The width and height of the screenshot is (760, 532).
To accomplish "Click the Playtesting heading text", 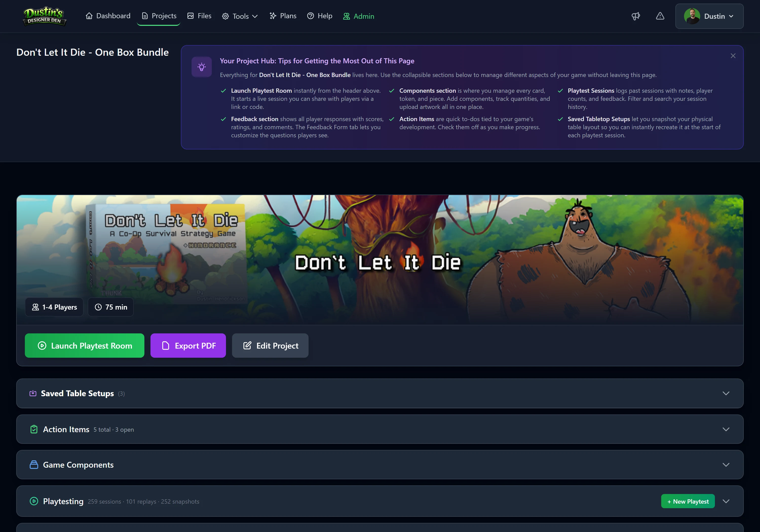I will [x=63, y=501].
